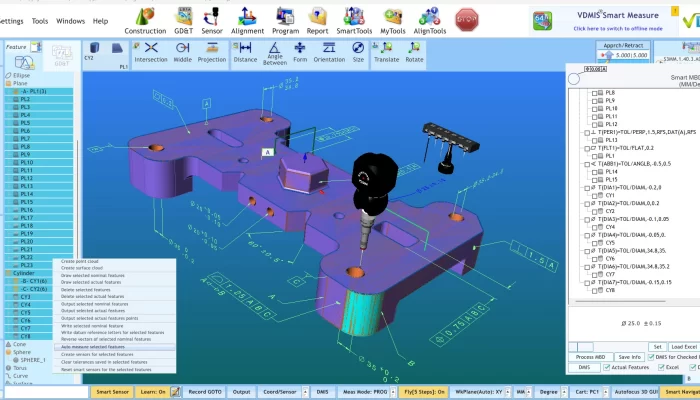The width and height of the screenshot is (700, 400).
Task: Check the T(DIA1) diameter tolerance box
Action: pyautogui.click(x=587, y=188)
